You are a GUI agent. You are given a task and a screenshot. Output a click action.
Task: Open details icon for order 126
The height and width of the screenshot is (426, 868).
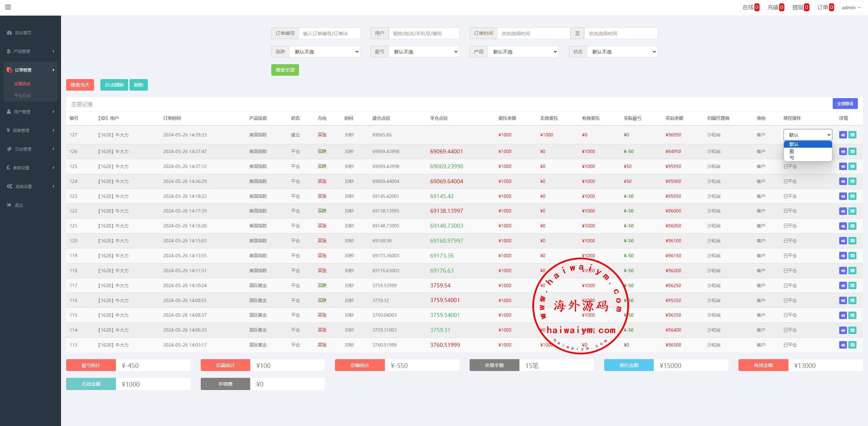(852, 152)
